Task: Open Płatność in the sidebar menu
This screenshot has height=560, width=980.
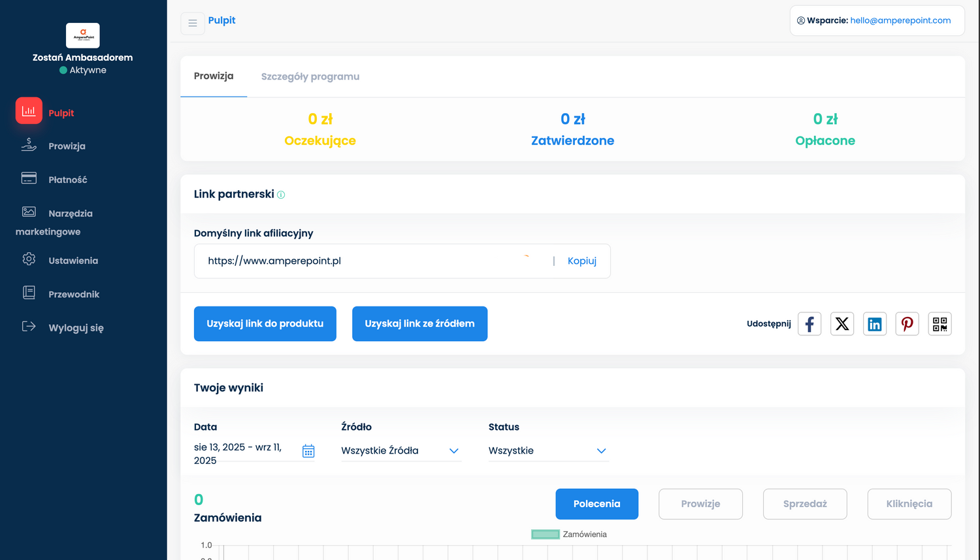Action: 68,180
